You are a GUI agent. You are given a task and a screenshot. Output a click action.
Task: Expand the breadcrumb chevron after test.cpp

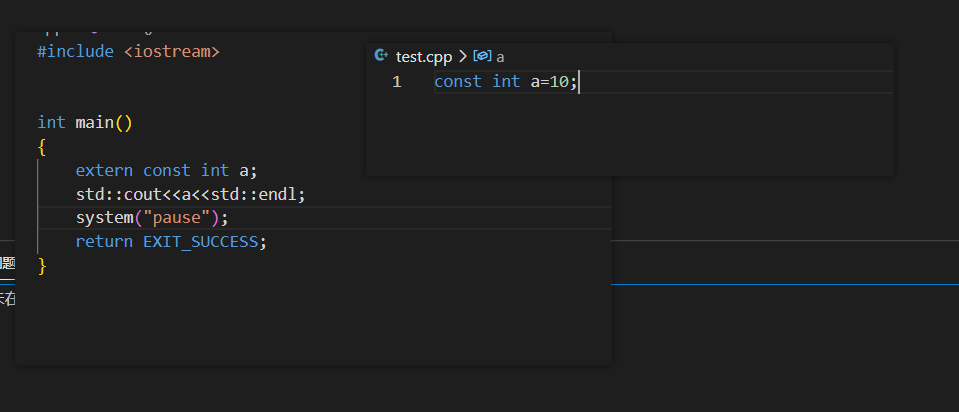coord(463,57)
